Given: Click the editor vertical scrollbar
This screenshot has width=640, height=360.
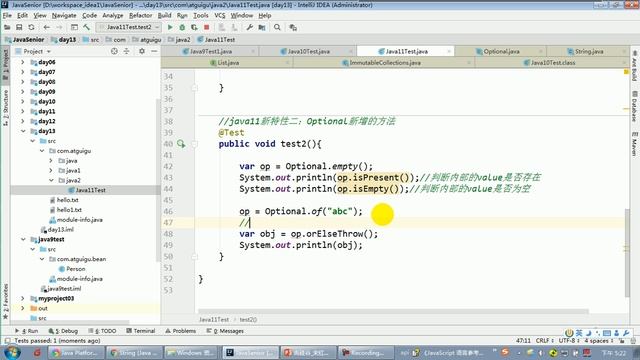Looking at the screenshot, I should pos(627,253).
